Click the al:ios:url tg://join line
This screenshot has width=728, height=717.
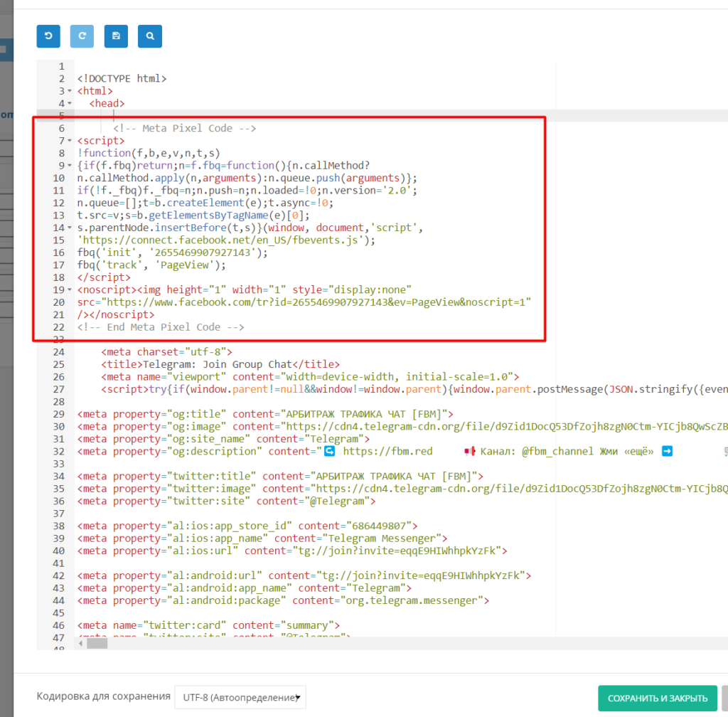(x=292, y=551)
